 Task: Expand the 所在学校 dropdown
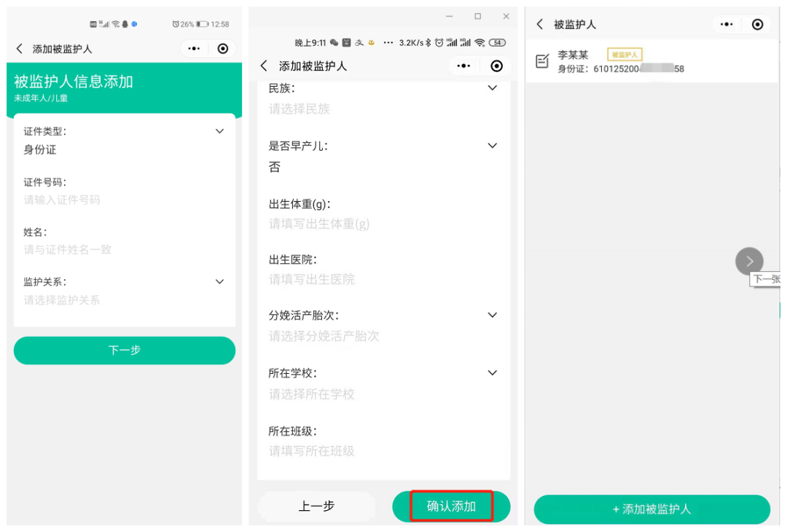click(493, 373)
